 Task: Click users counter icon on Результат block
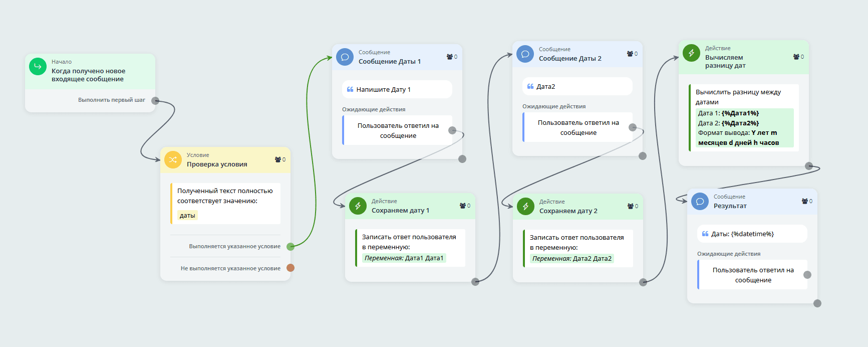tap(805, 201)
